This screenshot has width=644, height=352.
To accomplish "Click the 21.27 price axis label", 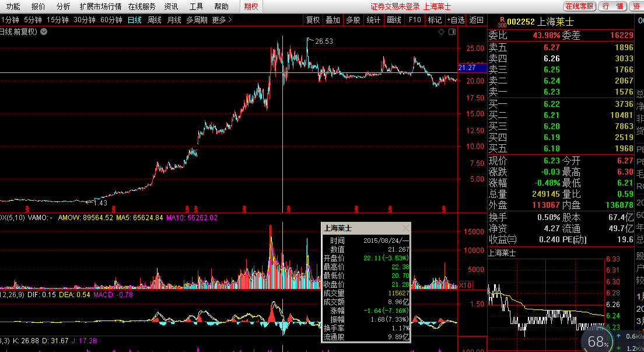I will [467, 68].
